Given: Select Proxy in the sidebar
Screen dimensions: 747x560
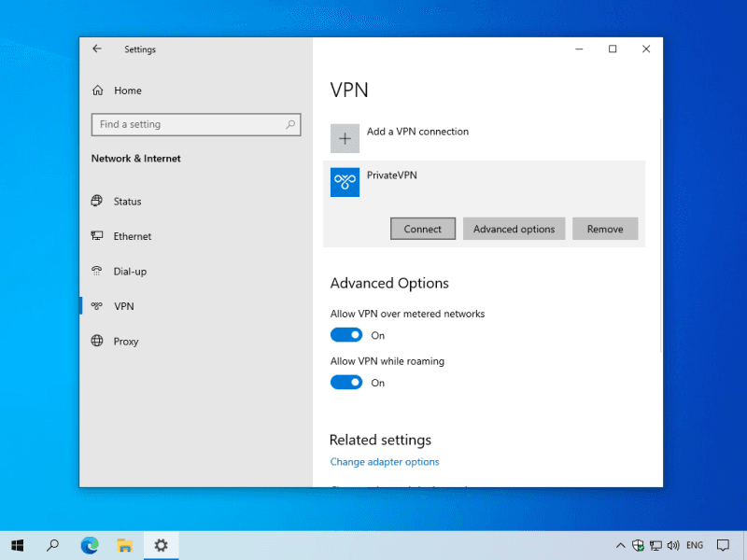Looking at the screenshot, I should (126, 342).
